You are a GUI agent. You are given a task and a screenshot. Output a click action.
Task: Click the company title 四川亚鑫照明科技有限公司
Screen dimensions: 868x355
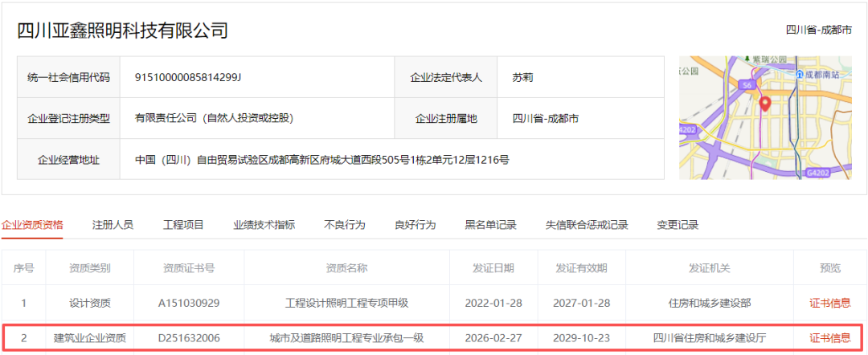click(x=122, y=31)
